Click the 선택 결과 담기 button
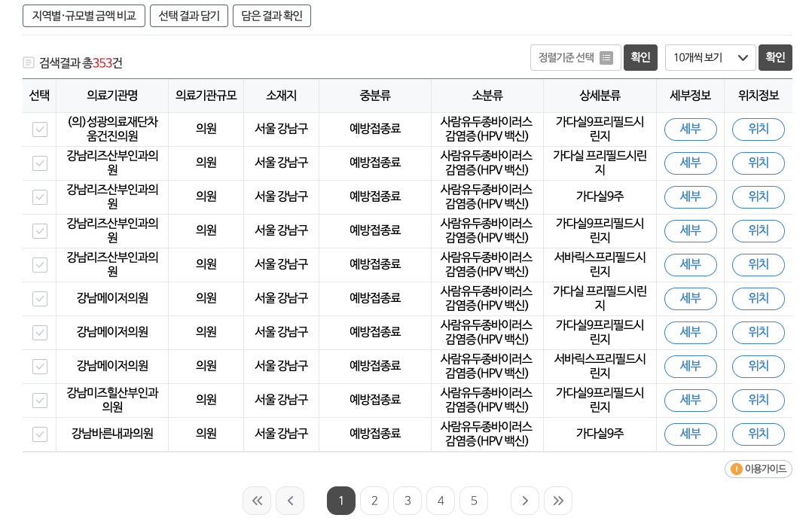 pyautogui.click(x=189, y=16)
